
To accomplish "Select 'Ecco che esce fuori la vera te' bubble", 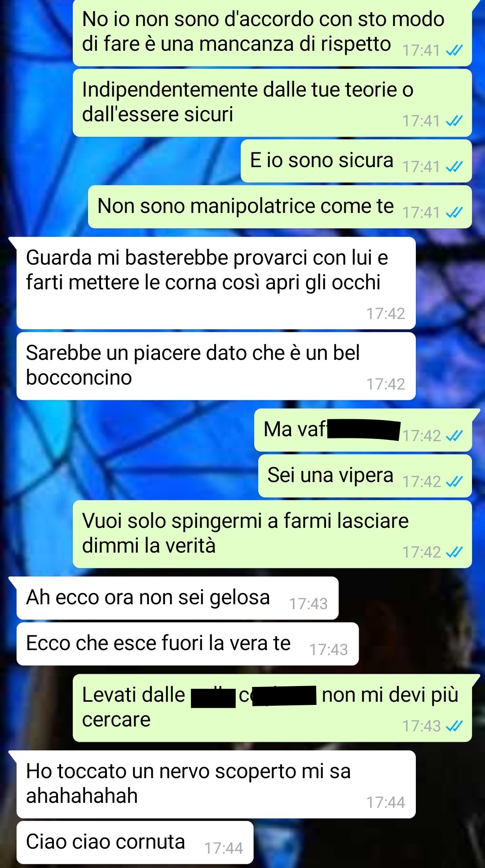I will click(188, 644).
